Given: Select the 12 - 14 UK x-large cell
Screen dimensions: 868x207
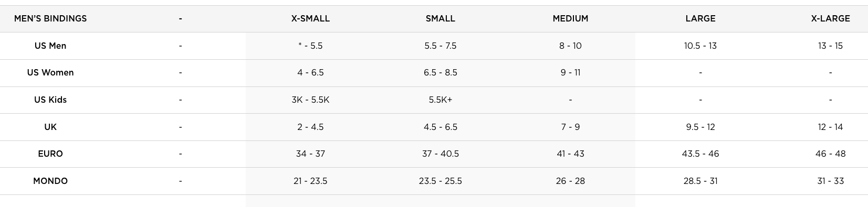Looking at the screenshot, I should coord(830,127).
